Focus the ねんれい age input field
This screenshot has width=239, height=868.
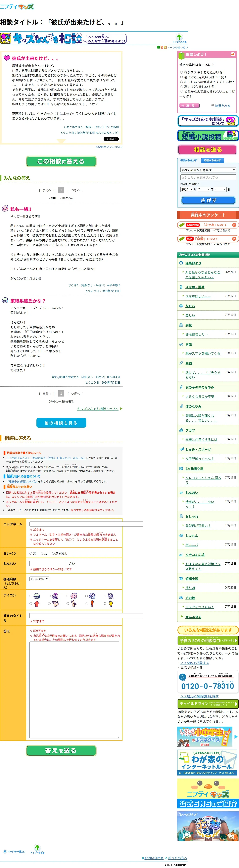point(47,563)
